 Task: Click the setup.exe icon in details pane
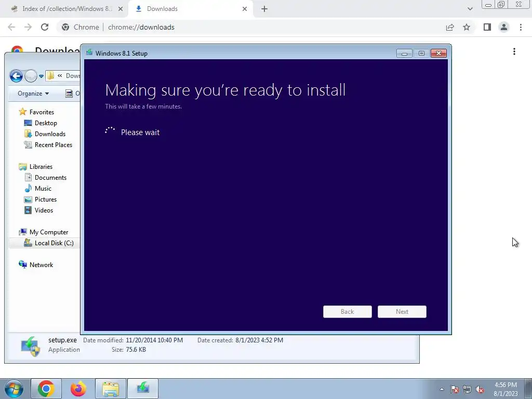point(30,346)
